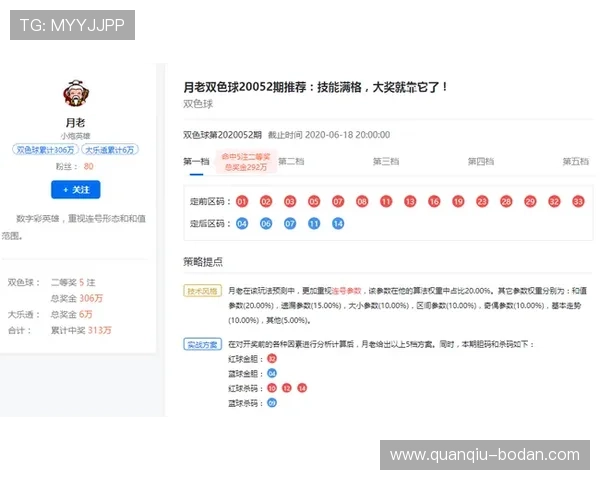Click red ball 05 in 定前区码
This screenshot has height=480, width=600.
[314, 201]
